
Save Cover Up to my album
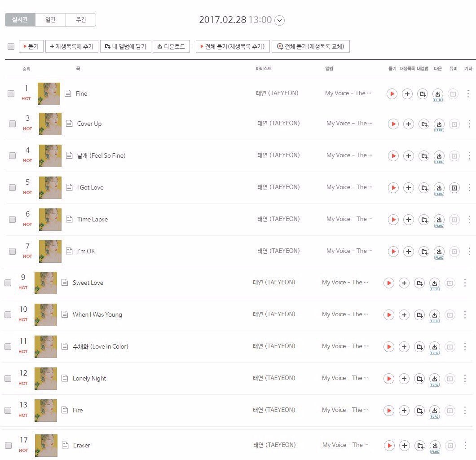[424, 124]
